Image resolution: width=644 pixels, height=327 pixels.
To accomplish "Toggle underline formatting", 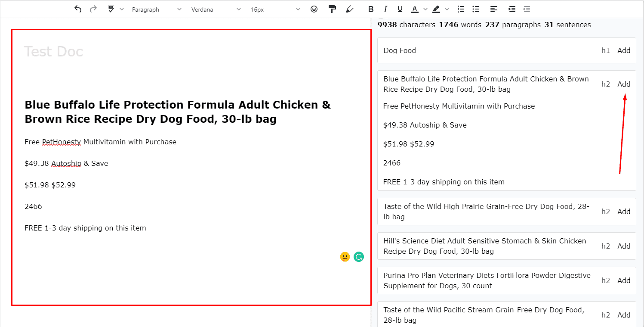I will pyautogui.click(x=400, y=9).
